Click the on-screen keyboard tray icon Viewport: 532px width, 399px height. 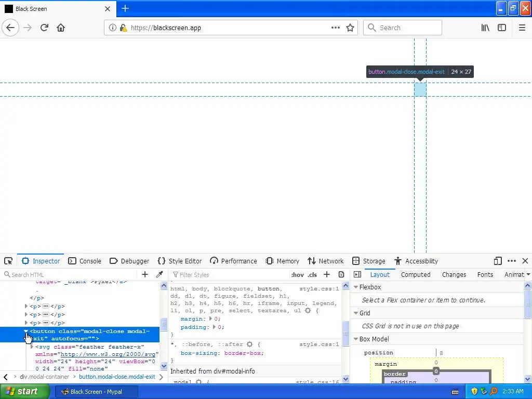(455, 392)
